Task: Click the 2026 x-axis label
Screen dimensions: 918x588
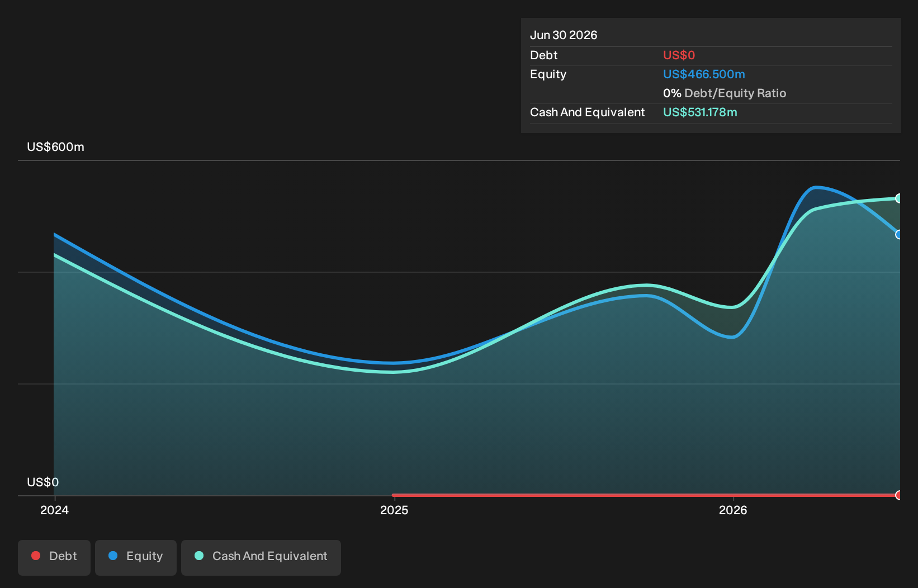Action: pyautogui.click(x=733, y=510)
